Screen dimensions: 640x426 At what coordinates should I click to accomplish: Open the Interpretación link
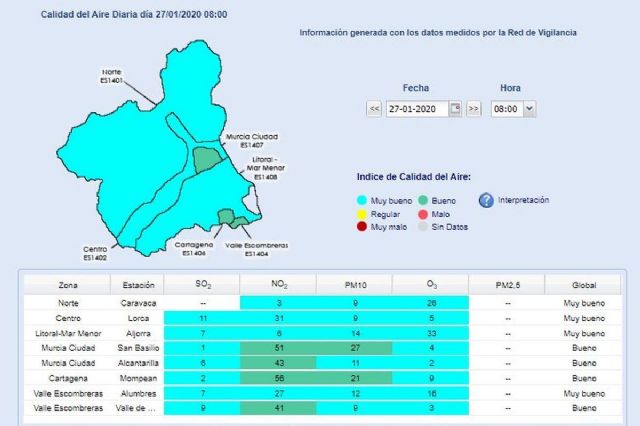(523, 200)
